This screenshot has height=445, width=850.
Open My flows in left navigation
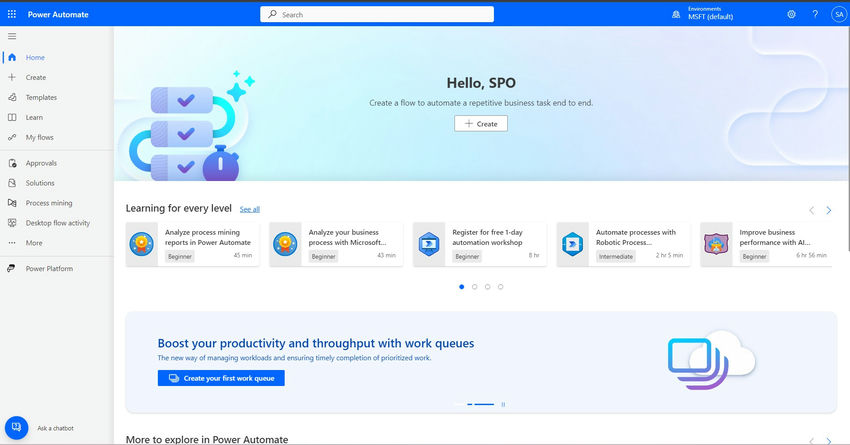[x=40, y=138]
